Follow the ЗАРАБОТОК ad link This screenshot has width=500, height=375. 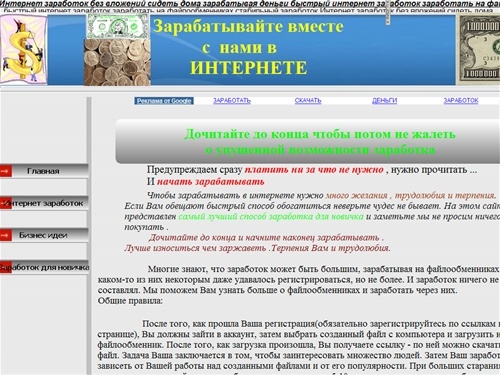[x=461, y=101]
